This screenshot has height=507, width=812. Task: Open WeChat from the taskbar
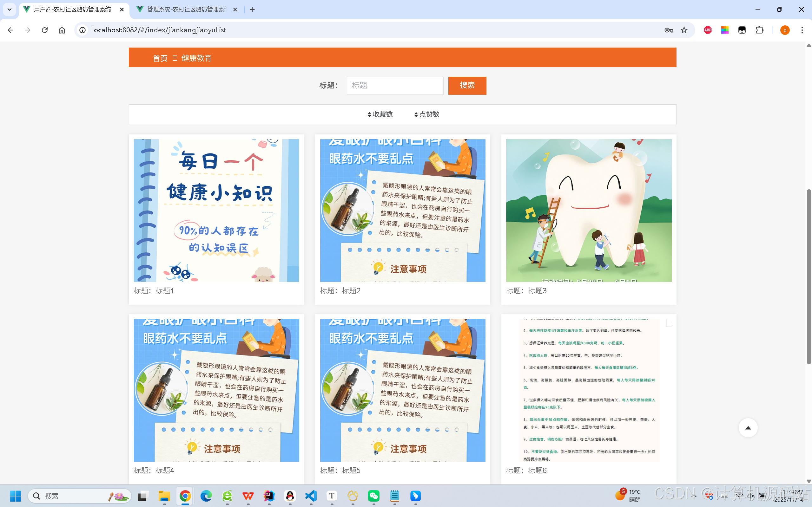tap(374, 496)
